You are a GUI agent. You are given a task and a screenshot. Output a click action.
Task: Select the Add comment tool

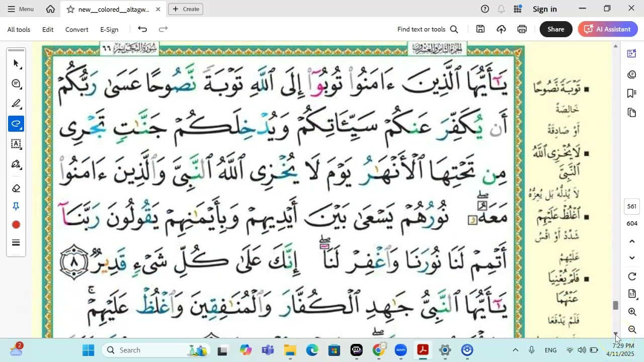click(16, 83)
